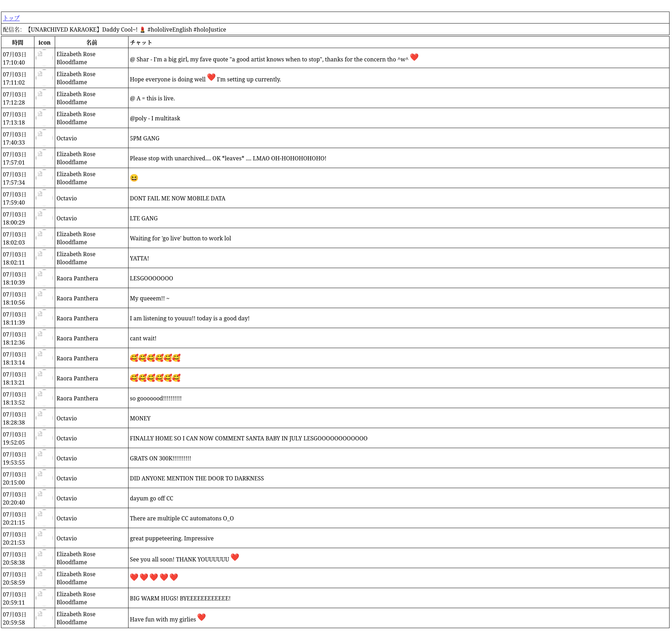
Task: Click the 'YATTA!' message
Action: point(139,258)
